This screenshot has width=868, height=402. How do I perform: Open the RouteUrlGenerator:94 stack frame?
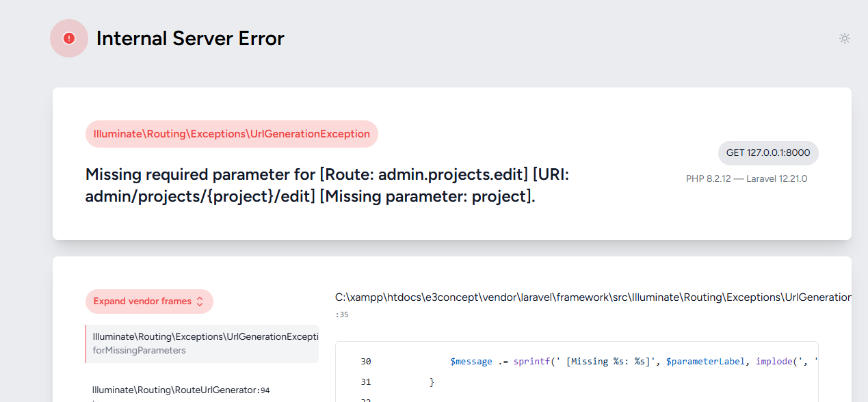181,390
